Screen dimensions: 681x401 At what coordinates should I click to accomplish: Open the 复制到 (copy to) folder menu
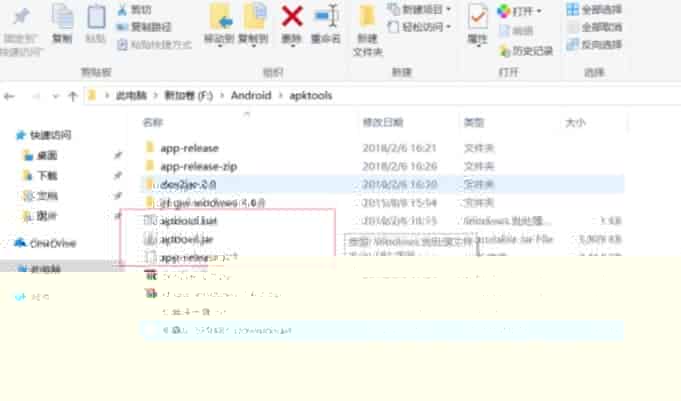[x=253, y=25]
